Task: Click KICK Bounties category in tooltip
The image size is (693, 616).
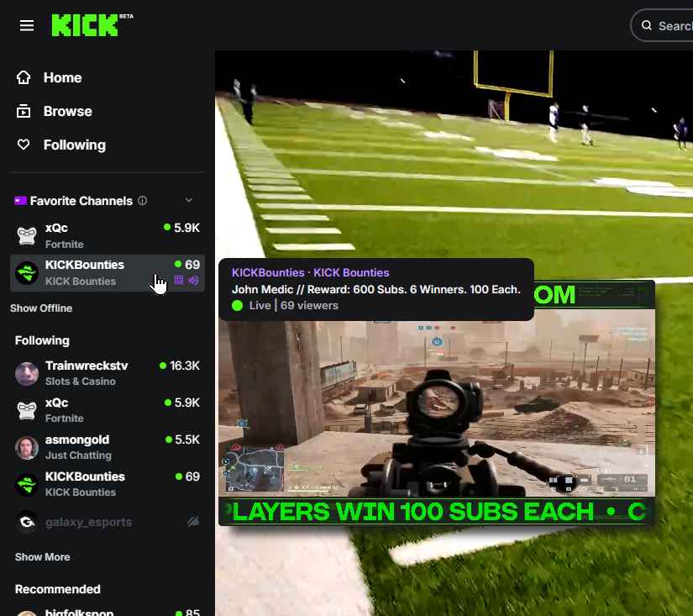Action: coord(351,273)
